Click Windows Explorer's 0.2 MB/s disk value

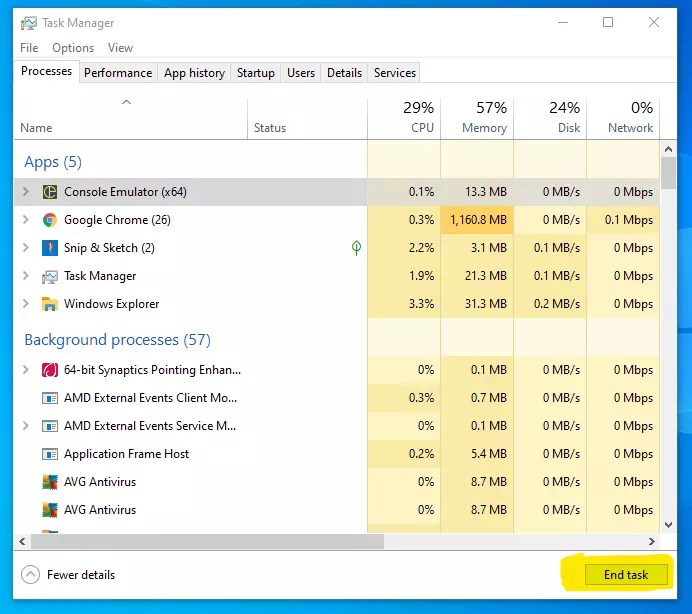[557, 304]
